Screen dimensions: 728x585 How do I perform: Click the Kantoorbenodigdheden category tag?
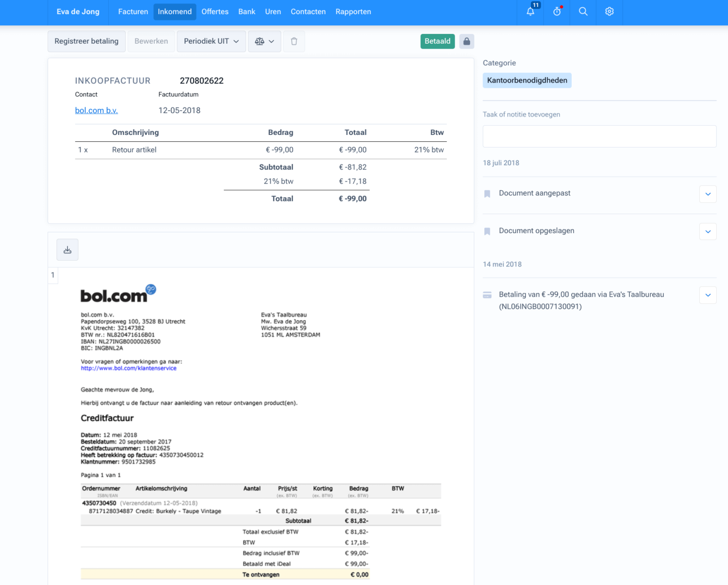(x=527, y=80)
